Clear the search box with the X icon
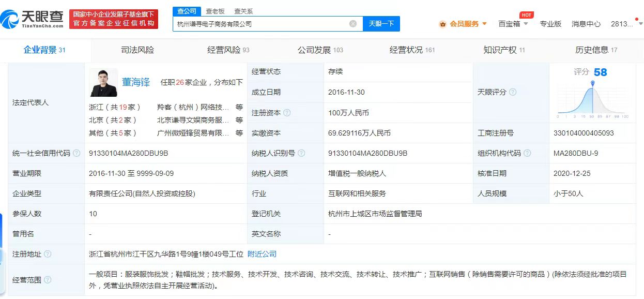Image resolution: width=644 pixels, height=299 pixels. point(353,23)
